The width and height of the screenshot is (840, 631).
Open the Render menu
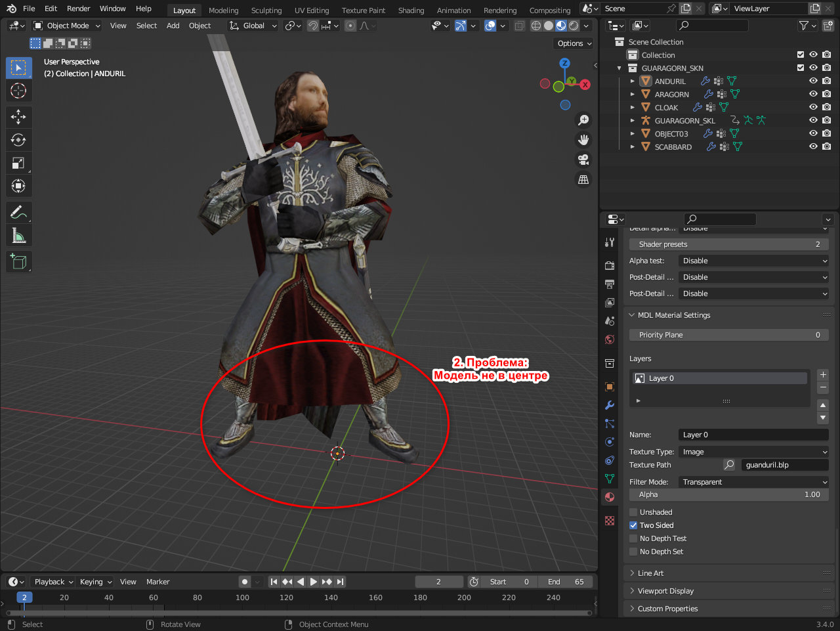[78, 9]
